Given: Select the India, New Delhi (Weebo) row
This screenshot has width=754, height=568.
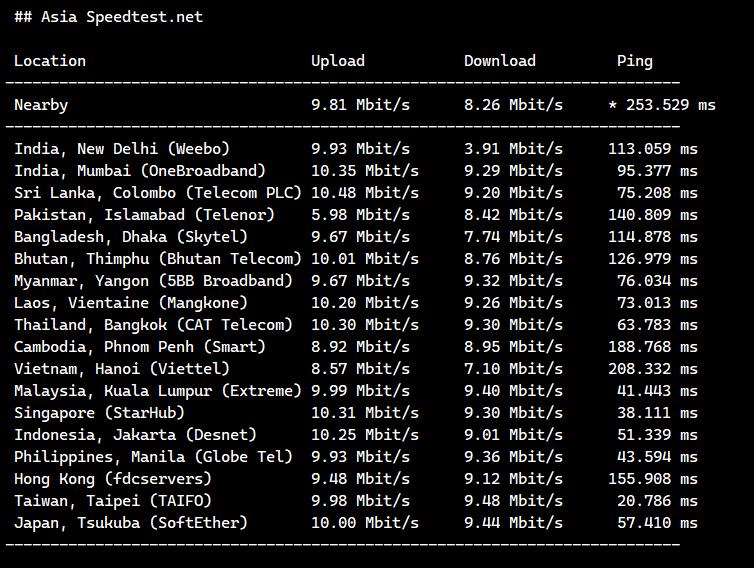Looking at the screenshot, I should [x=122, y=149].
